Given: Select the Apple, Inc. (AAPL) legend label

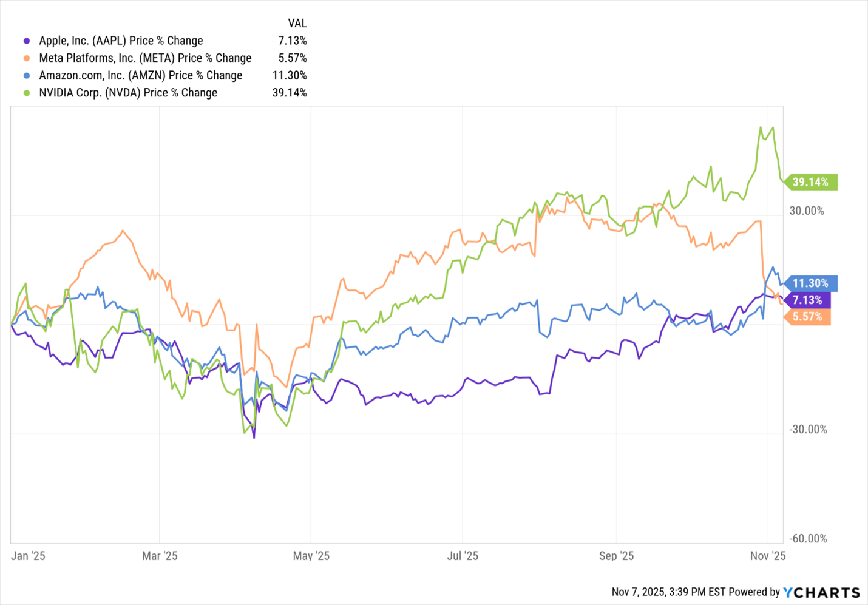Looking at the screenshot, I should (121, 41).
